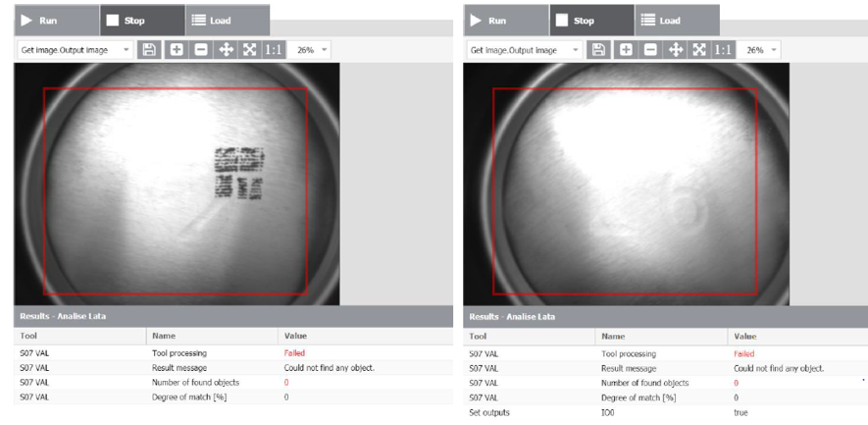Set 1:1 zoom in right panel

pyautogui.click(x=723, y=50)
